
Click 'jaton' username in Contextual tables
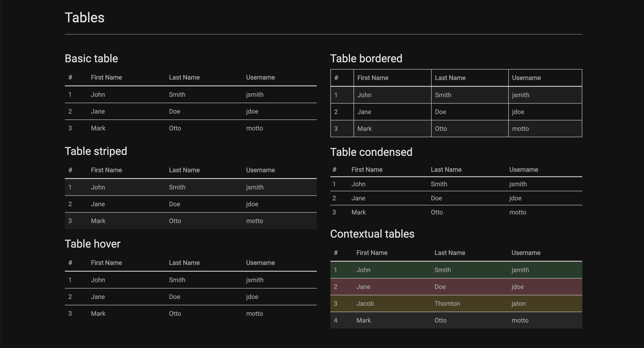pos(518,303)
